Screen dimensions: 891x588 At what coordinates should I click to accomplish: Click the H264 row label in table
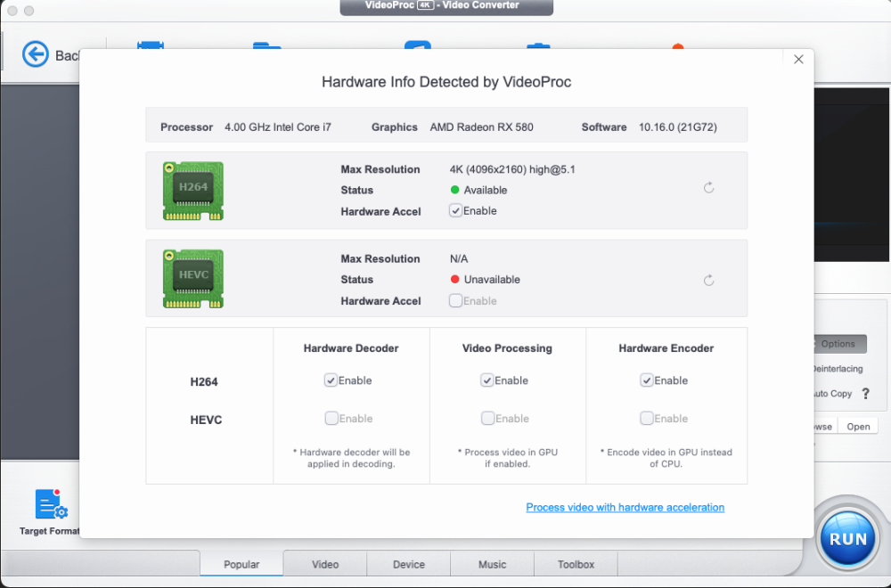(x=204, y=382)
